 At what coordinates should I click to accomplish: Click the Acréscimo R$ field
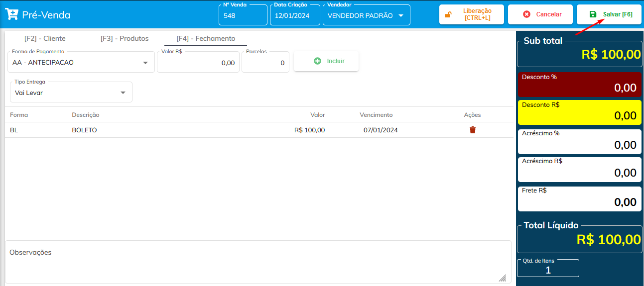(580, 170)
